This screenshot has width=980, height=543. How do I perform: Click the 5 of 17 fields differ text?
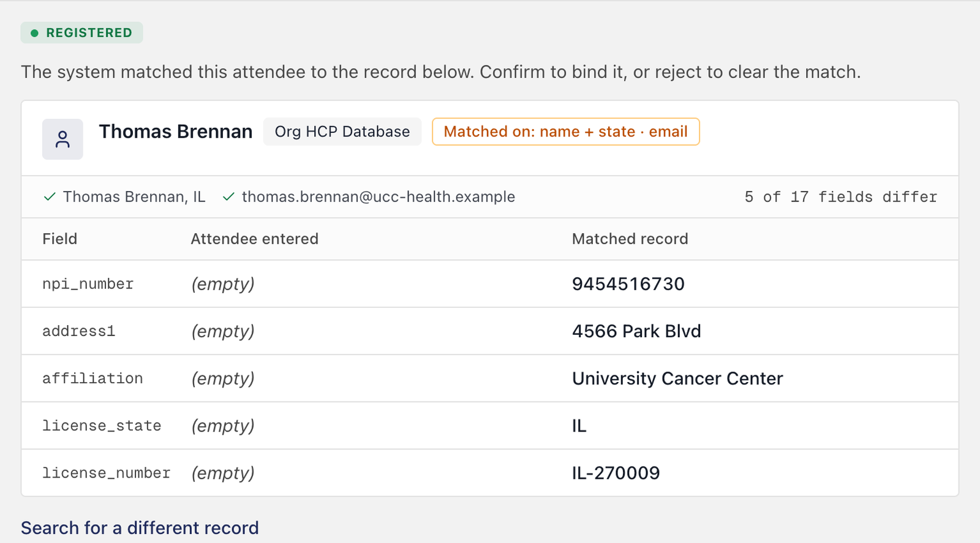click(841, 197)
